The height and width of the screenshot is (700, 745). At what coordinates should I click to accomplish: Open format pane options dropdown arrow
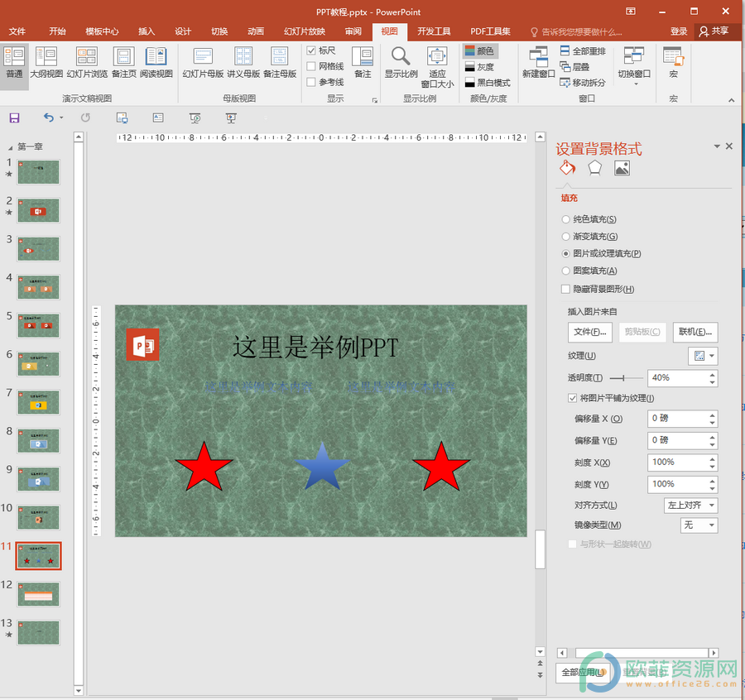(x=717, y=146)
